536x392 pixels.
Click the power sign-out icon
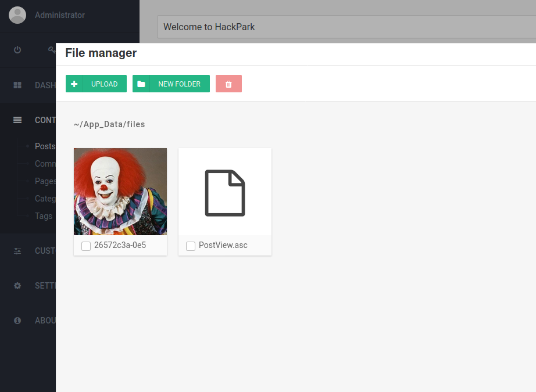click(x=17, y=50)
